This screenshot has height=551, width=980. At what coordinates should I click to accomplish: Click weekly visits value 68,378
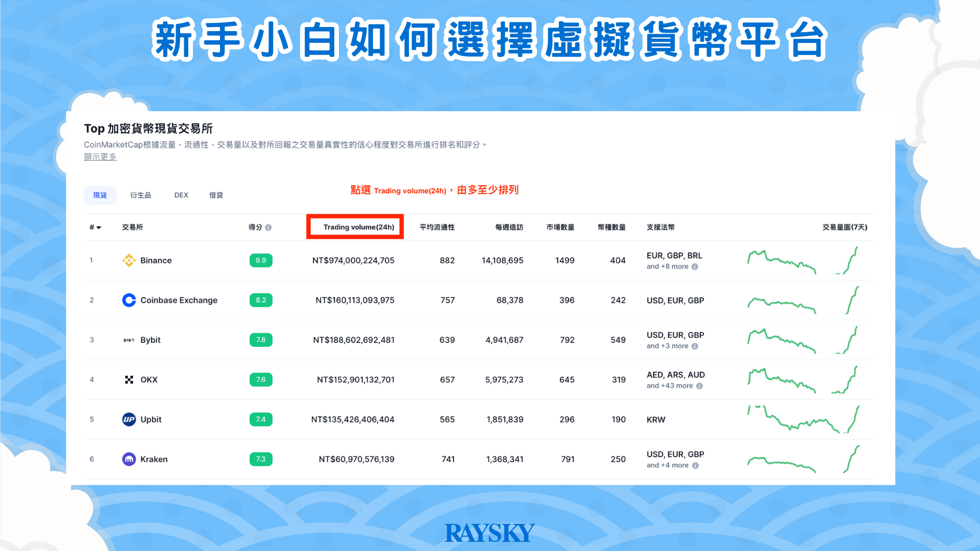(x=510, y=300)
